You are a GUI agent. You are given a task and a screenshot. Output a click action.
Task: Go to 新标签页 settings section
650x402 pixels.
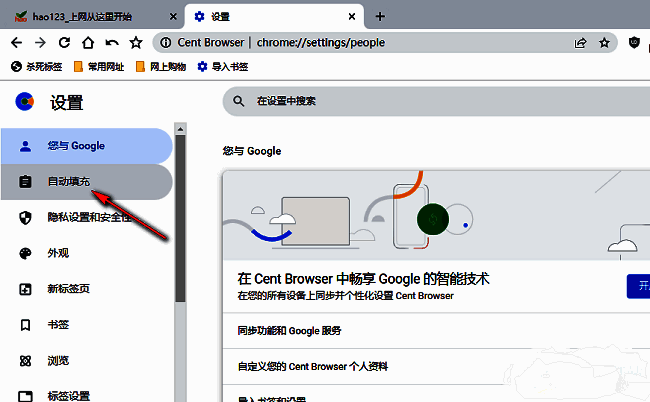68,290
